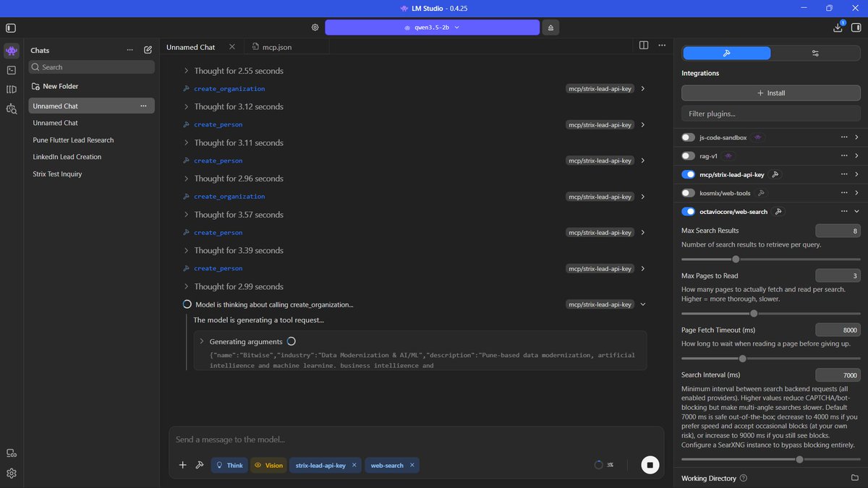
Task: Disable the mcp/strix-lead-api-key integration
Action: [689, 174]
